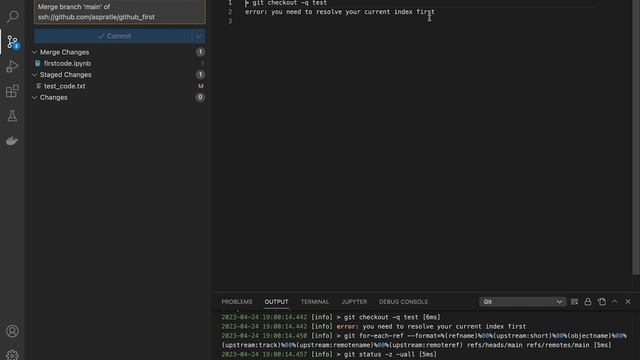Viewport: 640px width, 360px height.
Task: Open the Testing flask view
Action: [x=12, y=116]
